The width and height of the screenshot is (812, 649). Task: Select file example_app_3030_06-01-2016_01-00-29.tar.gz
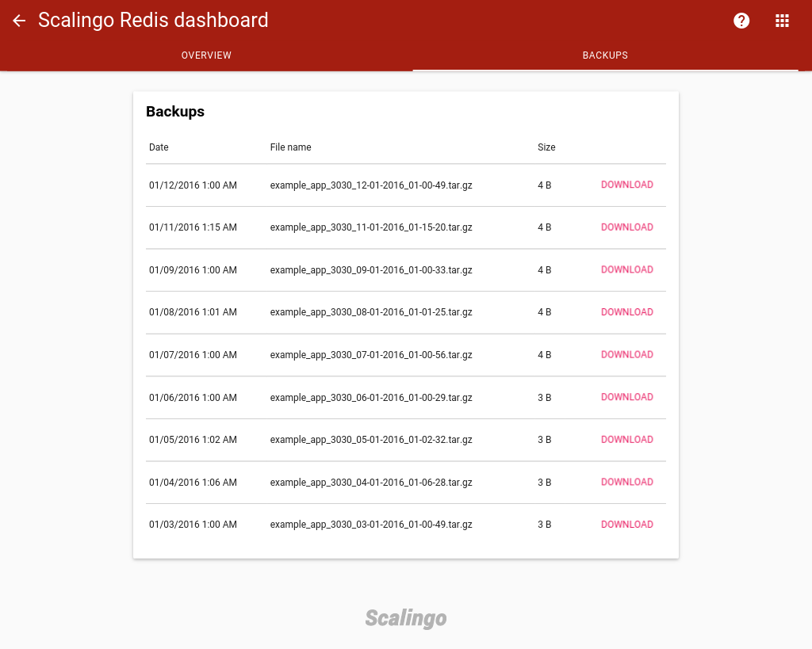coord(371,398)
